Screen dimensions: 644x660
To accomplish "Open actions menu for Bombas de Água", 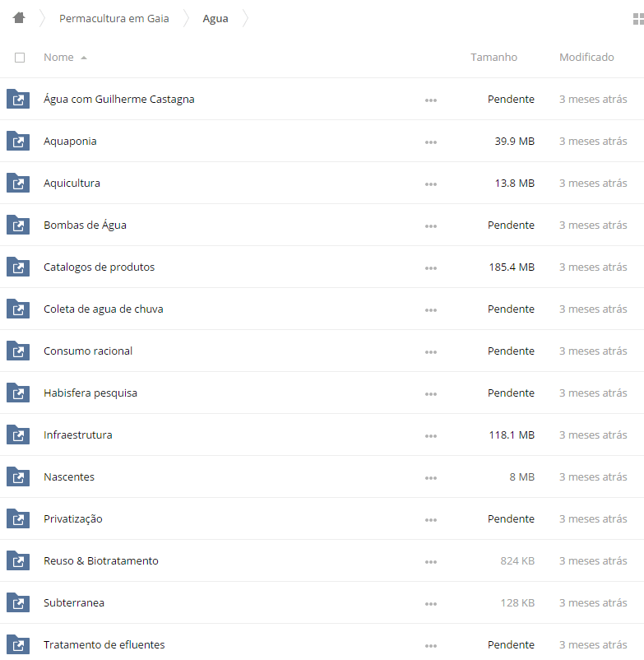I will 431,226.
